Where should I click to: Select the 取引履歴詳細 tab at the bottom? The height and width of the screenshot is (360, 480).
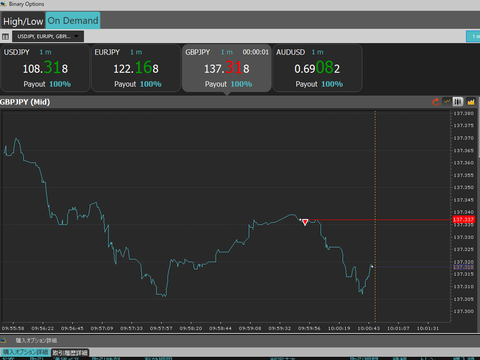(70, 352)
